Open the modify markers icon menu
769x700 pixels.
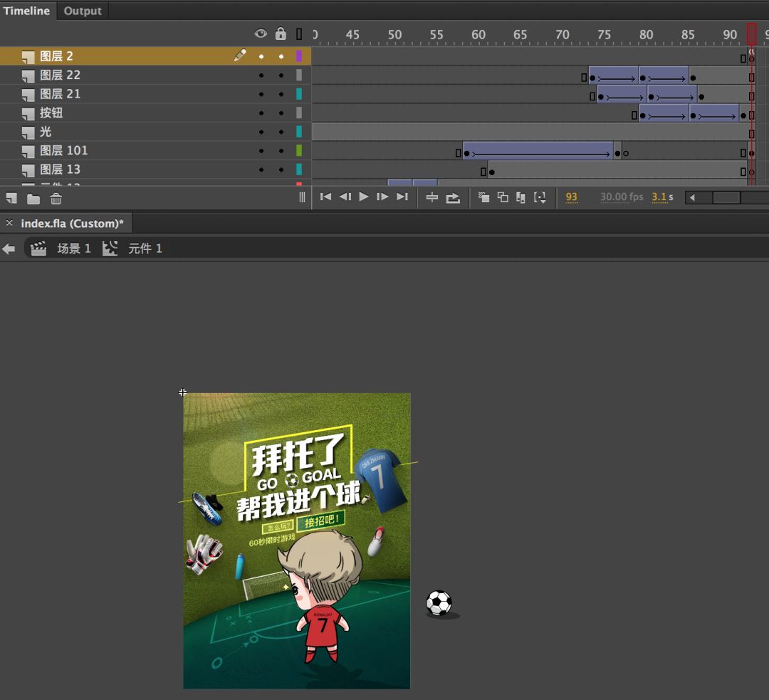tap(540, 197)
